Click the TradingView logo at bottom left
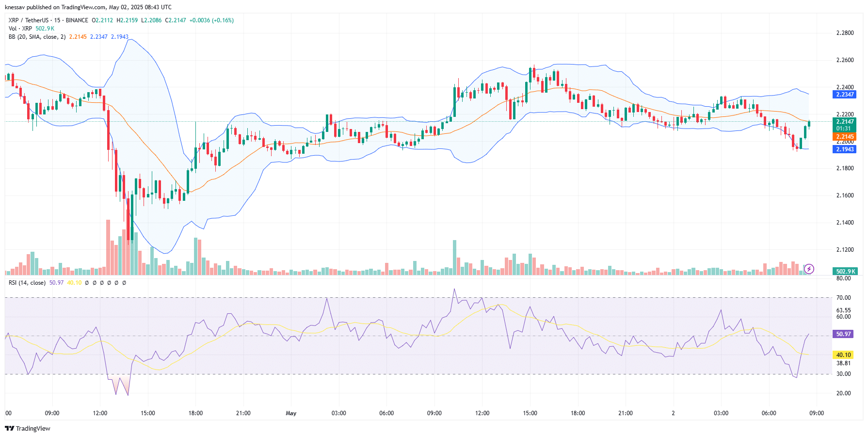 pyautogui.click(x=28, y=428)
